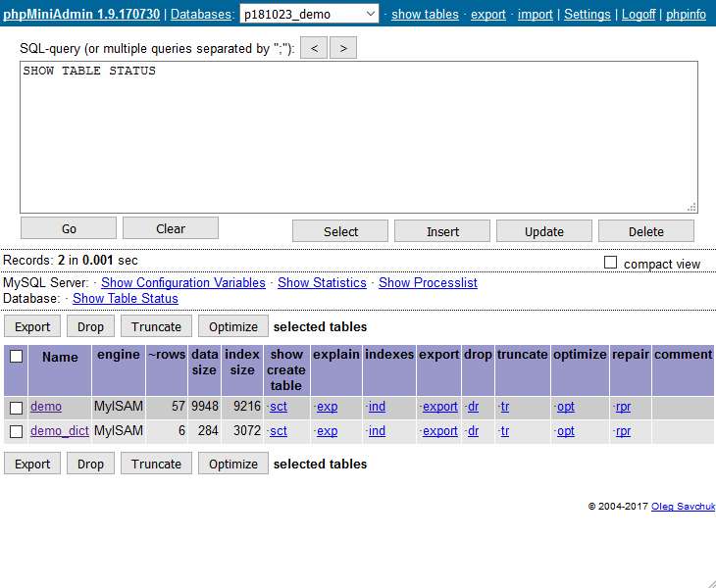Click exp explain link for demo table
Image resolution: width=716 pixels, height=588 pixels.
pyautogui.click(x=327, y=407)
